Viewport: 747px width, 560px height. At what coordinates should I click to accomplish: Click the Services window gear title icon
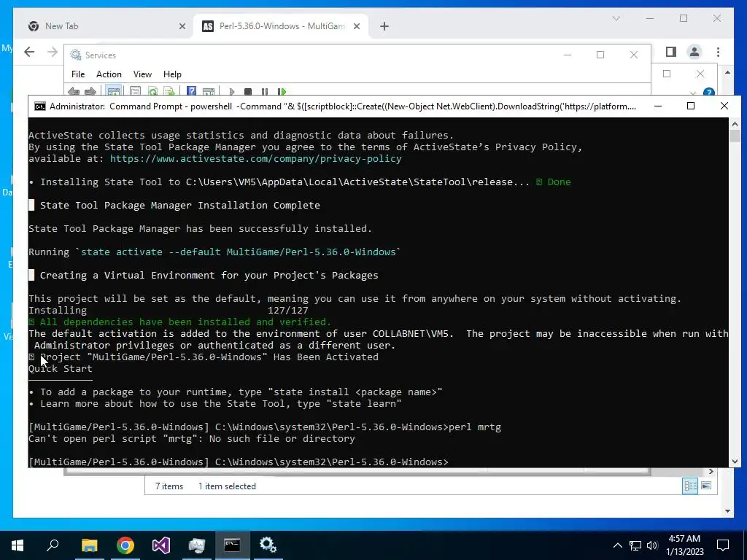pyautogui.click(x=76, y=55)
